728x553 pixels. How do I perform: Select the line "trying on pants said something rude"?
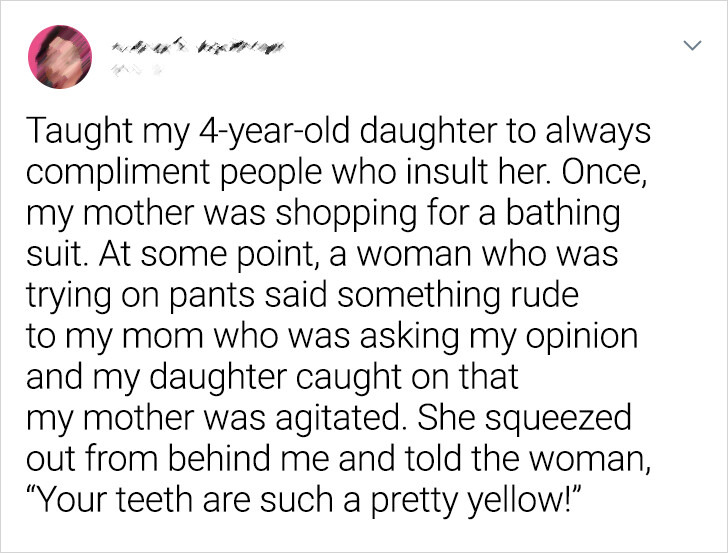302,295
